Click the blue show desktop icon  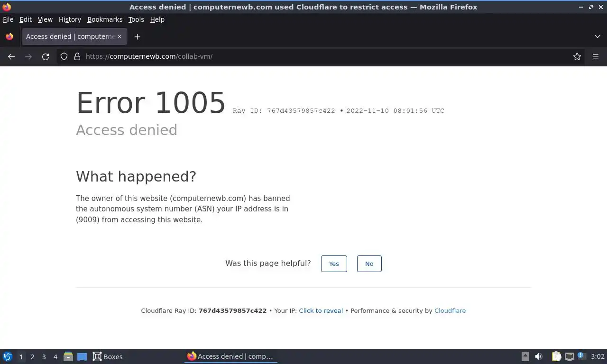82,357
